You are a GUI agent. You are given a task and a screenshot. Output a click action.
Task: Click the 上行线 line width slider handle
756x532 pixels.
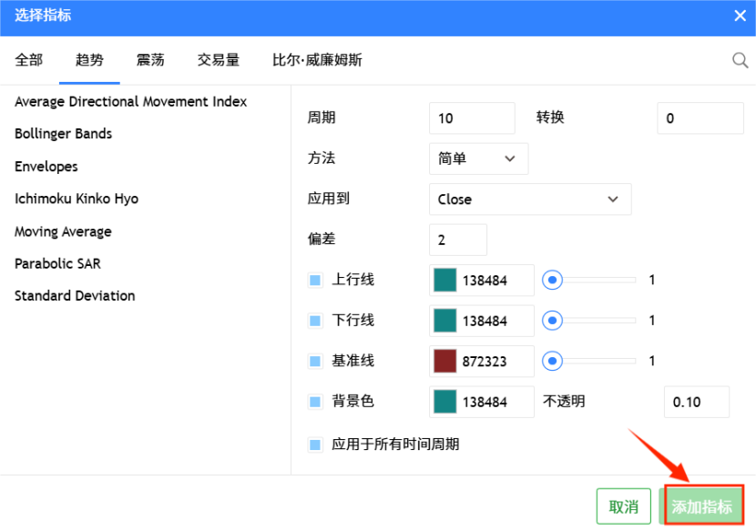tap(553, 281)
